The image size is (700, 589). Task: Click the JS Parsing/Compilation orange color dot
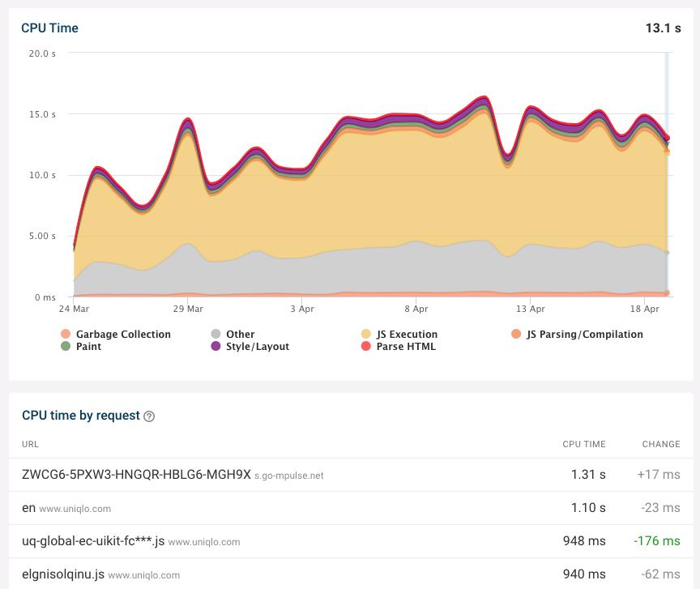pyautogui.click(x=516, y=334)
